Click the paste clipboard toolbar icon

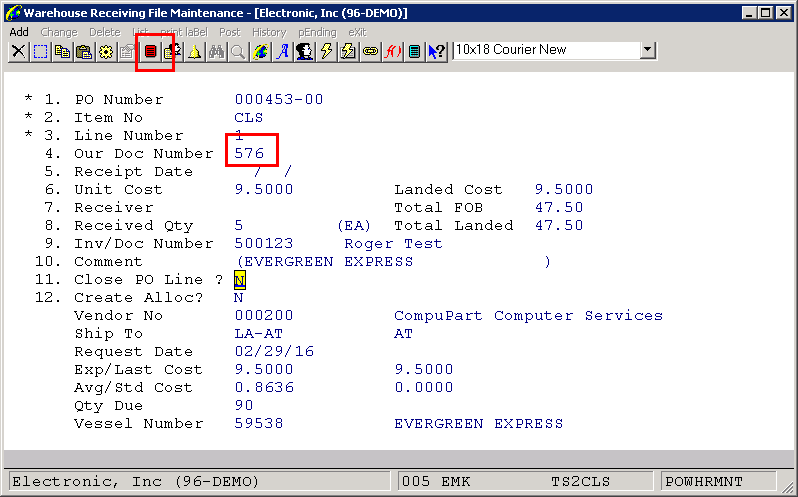(x=84, y=51)
